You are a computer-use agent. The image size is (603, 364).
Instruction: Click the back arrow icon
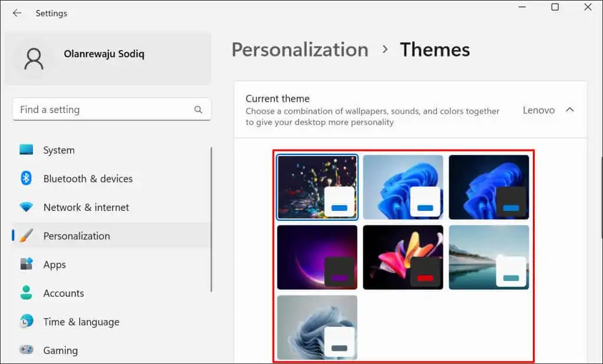[17, 13]
